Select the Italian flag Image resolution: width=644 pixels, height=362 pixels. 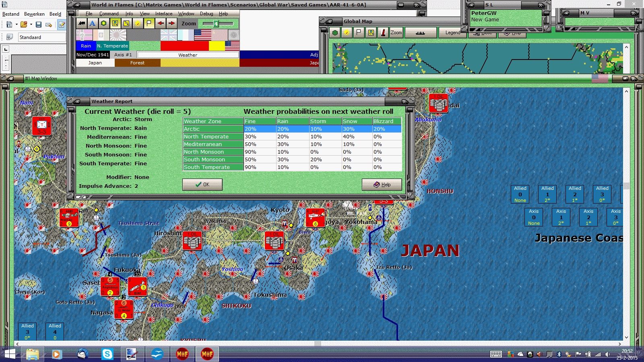[101, 35]
